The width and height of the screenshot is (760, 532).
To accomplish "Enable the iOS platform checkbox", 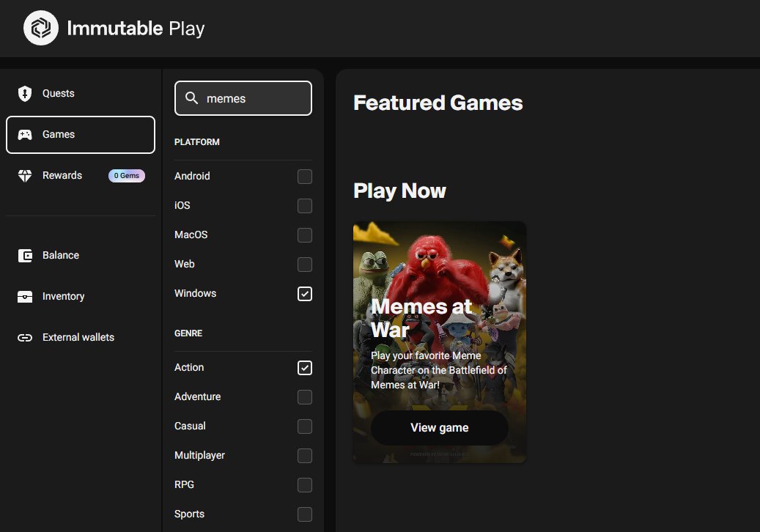I will [x=304, y=206].
